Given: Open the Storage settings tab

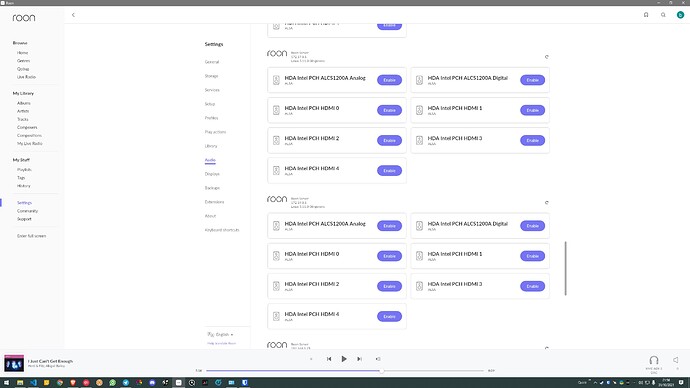Looking at the screenshot, I should [211, 76].
